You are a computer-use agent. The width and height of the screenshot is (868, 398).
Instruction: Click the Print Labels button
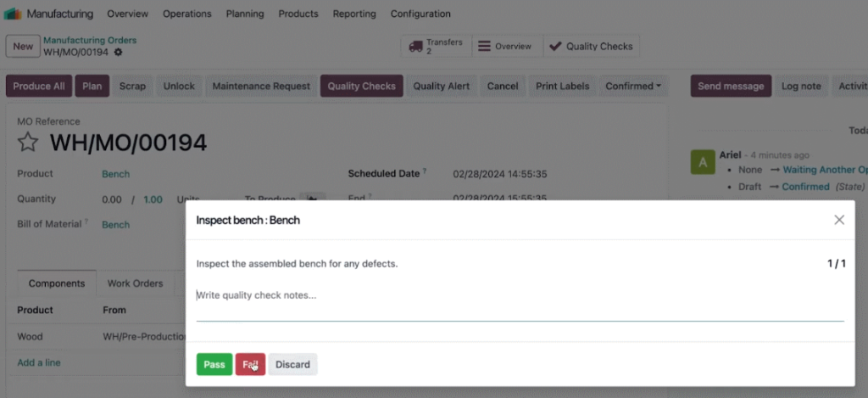pyautogui.click(x=563, y=86)
